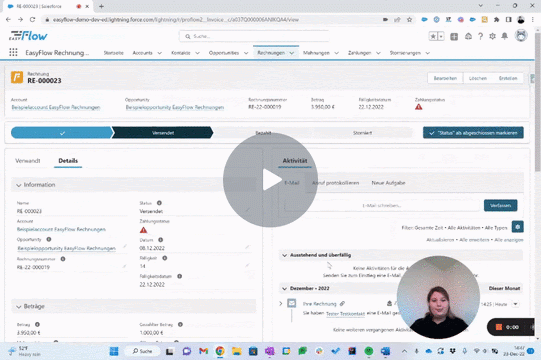Open Google Chrome from the taskbar
Viewport: 541px width, 360px height.
220,351
